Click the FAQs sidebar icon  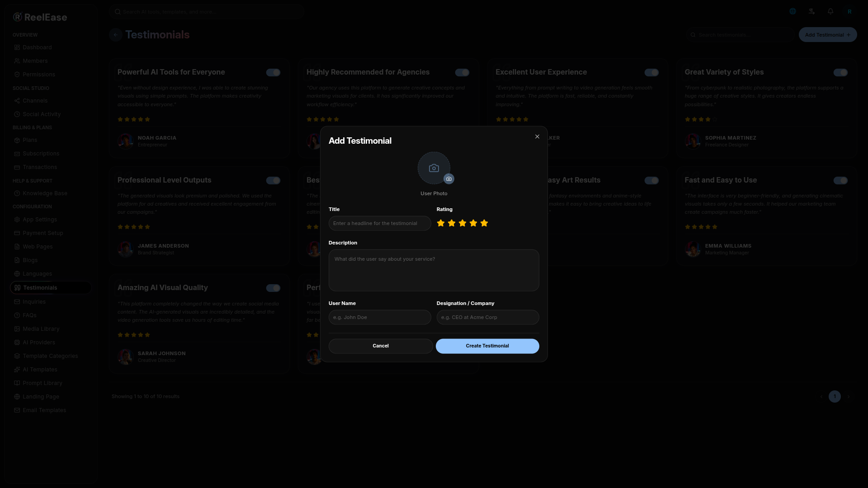pos(17,315)
